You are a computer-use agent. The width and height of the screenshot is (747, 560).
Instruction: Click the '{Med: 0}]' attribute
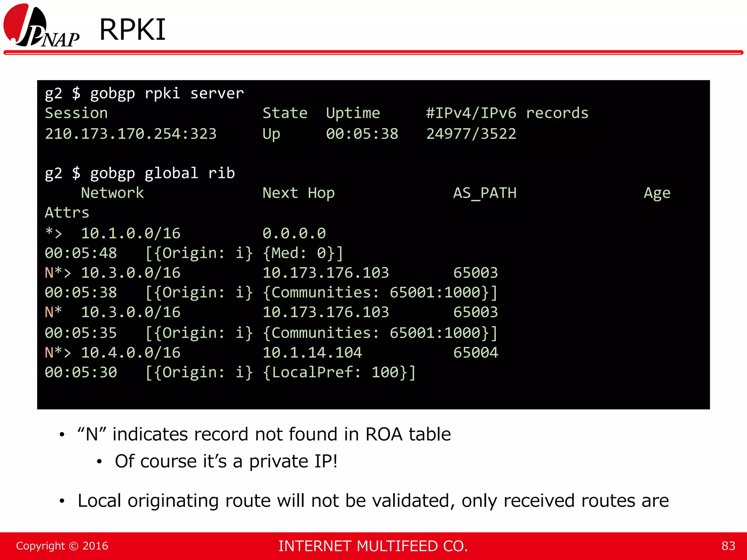[303, 253]
